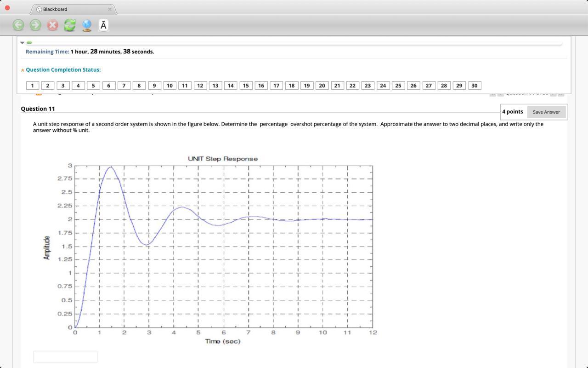Click the answer input box below the graph

click(65, 356)
